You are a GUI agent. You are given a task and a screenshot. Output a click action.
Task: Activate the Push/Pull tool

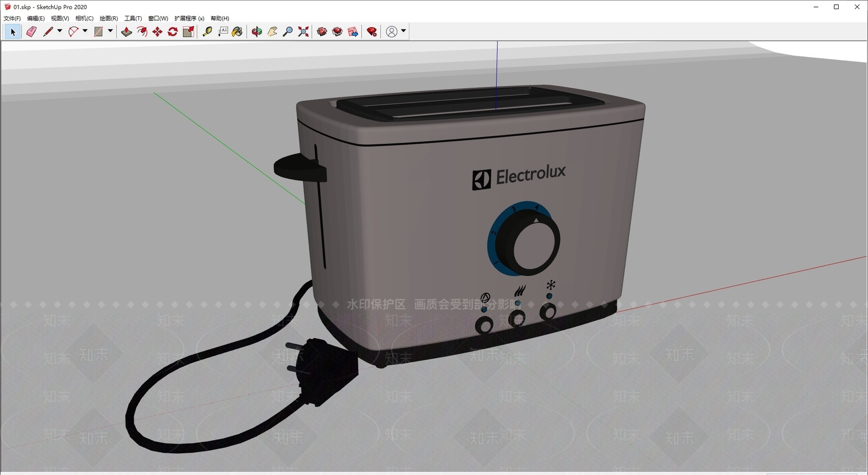[126, 32]
